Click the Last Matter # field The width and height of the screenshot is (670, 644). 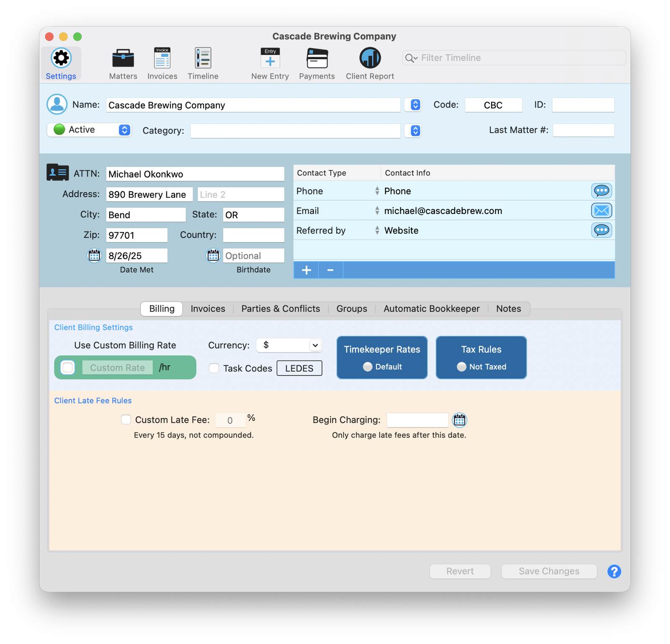(x=583, y=130)
